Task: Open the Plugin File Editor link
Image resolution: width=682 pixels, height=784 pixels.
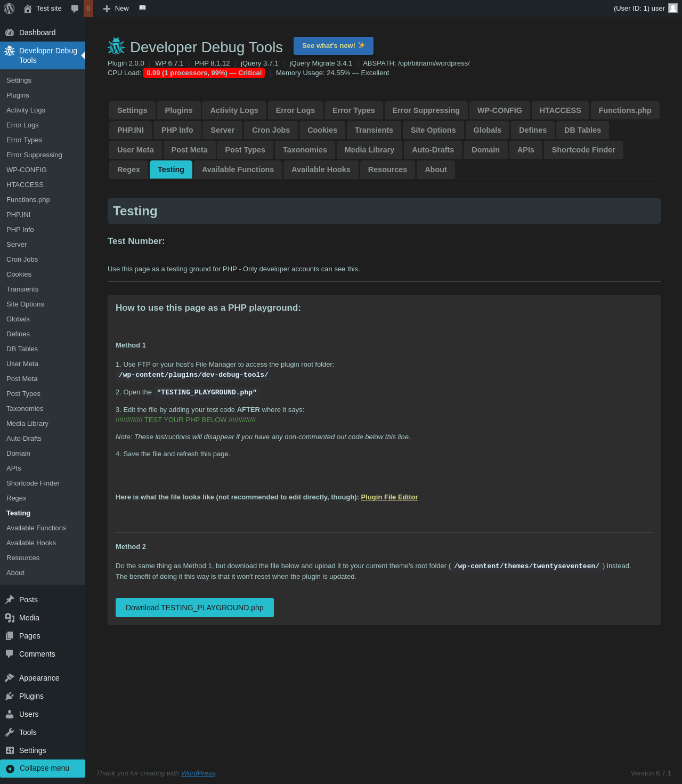Action: [x=389, y=497]
